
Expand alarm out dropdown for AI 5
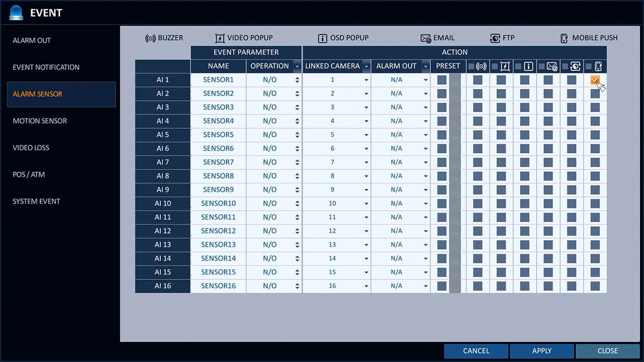pos(426,135)
